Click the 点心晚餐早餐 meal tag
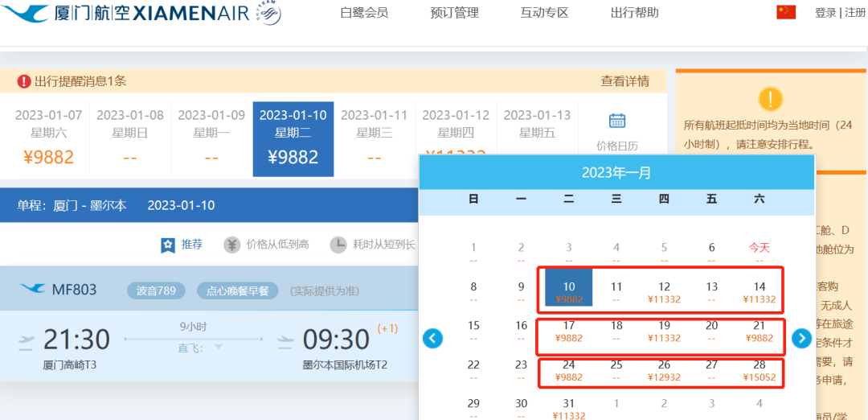The image size is (868, 420). pos(237,290)
